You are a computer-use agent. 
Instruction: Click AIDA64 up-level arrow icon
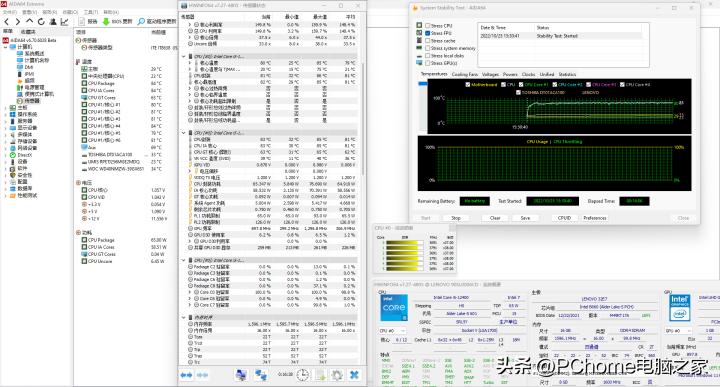29,21
